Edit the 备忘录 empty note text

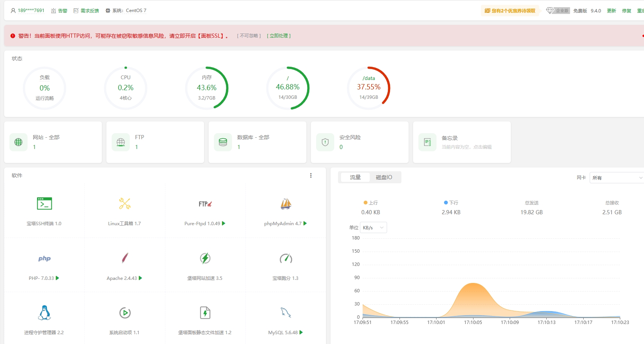click(x=467, y=147)
